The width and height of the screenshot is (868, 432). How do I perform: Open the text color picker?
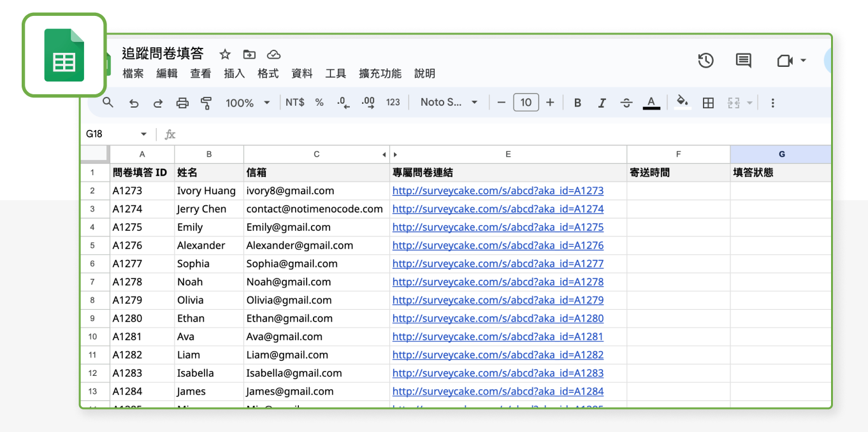[650, 102]
